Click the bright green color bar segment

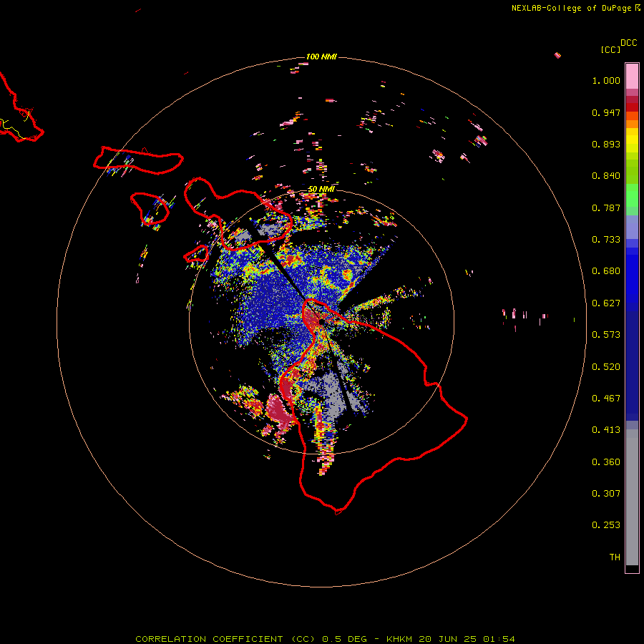coord(632,195)
